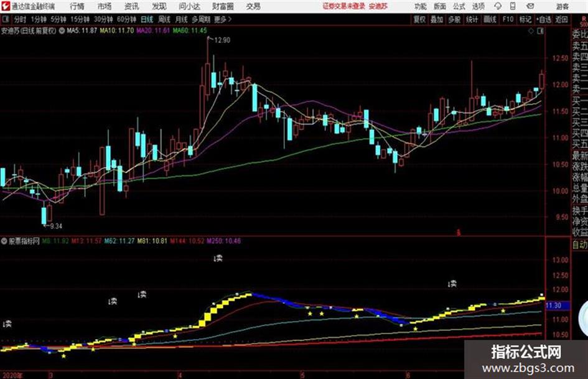588x379 pixels.
Task: Click the 通达信 red logo icon
Action: (5, 6)
